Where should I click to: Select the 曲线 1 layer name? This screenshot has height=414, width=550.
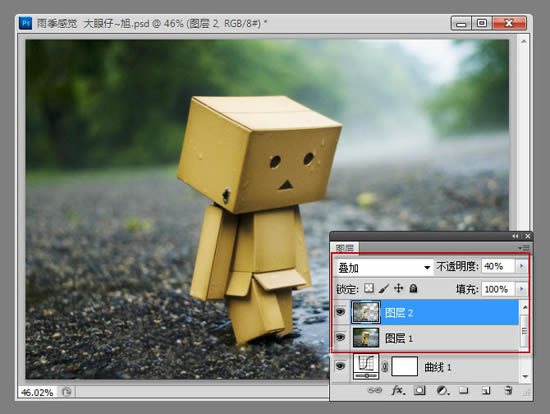438,367
